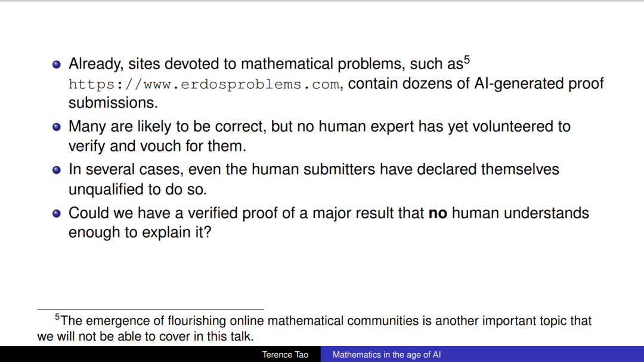Viewport: 644px width, 362px height.
Task: Click "Mathematics in the age of AI" footer title
Action: (386, 355)
